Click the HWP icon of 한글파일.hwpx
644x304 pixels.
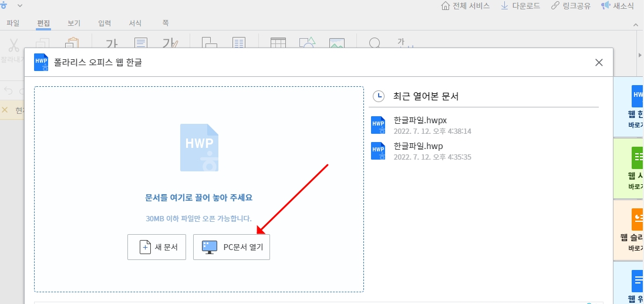(x=378, y=125)
